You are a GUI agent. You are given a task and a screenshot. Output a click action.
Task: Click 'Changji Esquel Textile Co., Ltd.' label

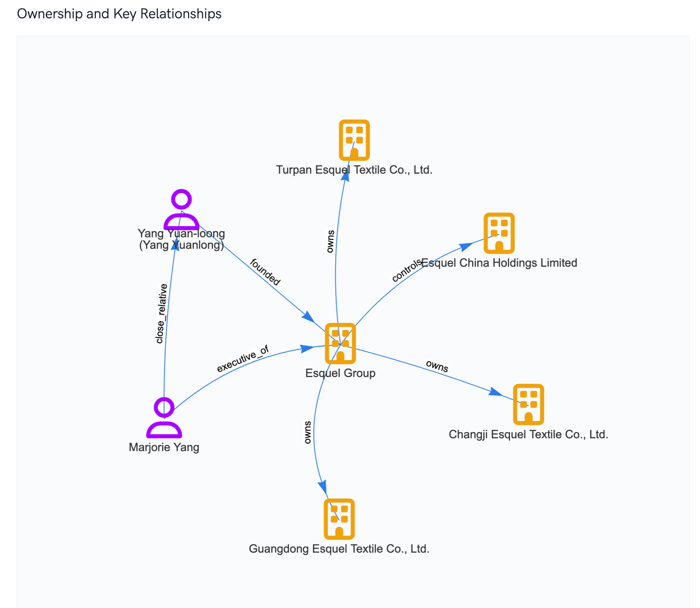528,434
